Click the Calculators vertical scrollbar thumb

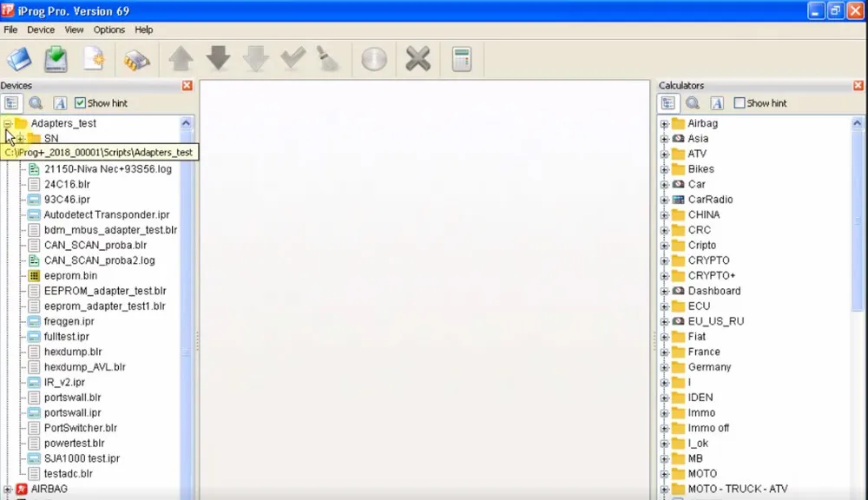click(x=857, y=220)
